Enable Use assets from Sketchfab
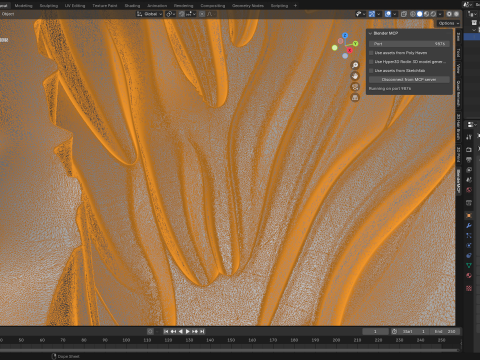The height and width of the screenshot is (360, 480). click(x=371, y=71)
